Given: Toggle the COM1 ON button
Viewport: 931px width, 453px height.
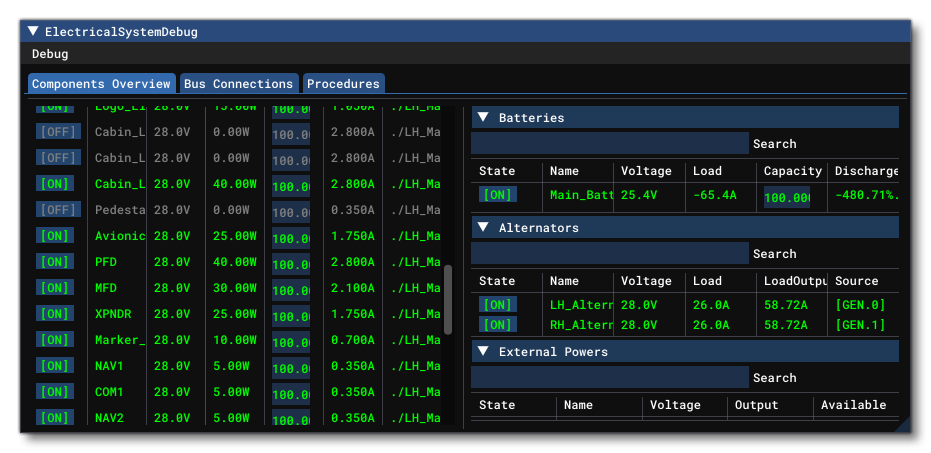Looking at the screenshot, I should [x=55, y=392].
